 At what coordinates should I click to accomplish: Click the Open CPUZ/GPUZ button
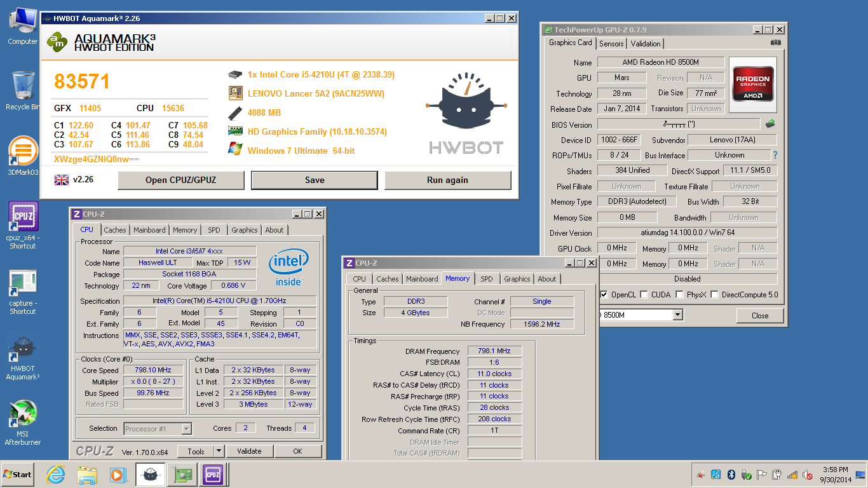click(181, 180)
